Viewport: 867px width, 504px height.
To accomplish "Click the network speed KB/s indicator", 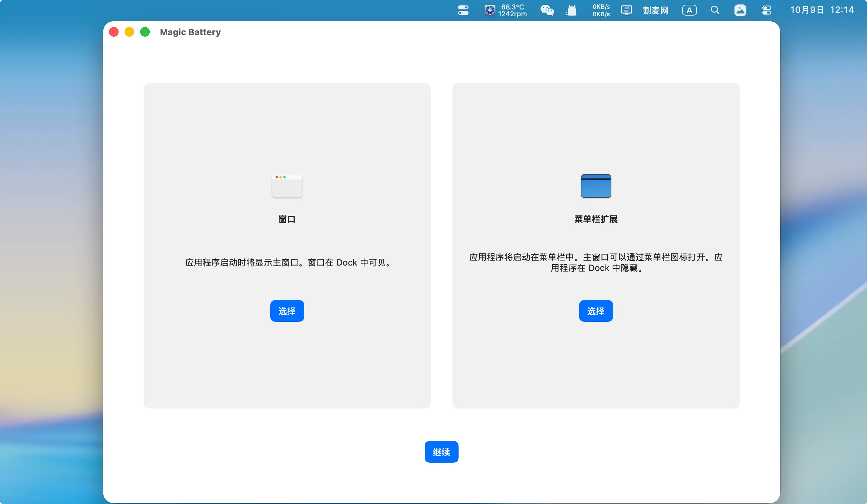I will click(x=601, y=10).
